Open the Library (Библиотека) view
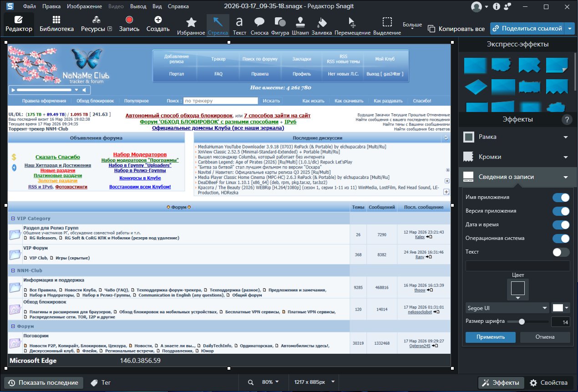578x392 pixels. point(56,24)
